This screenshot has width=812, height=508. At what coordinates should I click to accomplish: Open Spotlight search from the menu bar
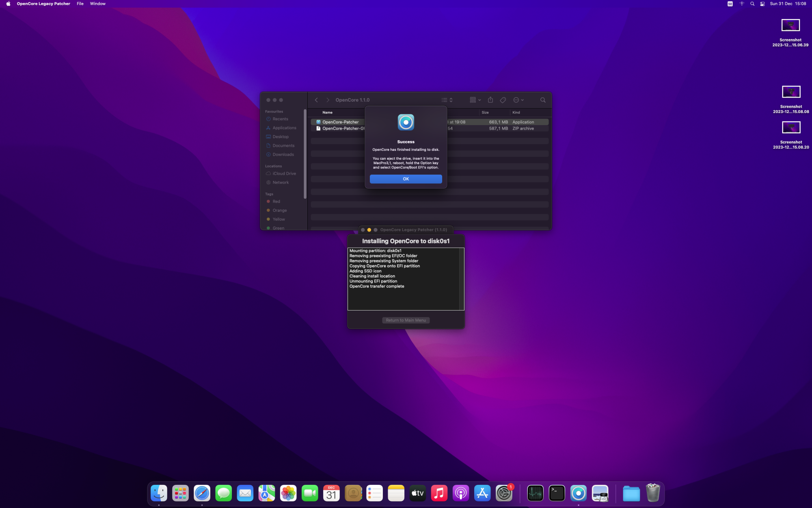click(x=752, y=4)
